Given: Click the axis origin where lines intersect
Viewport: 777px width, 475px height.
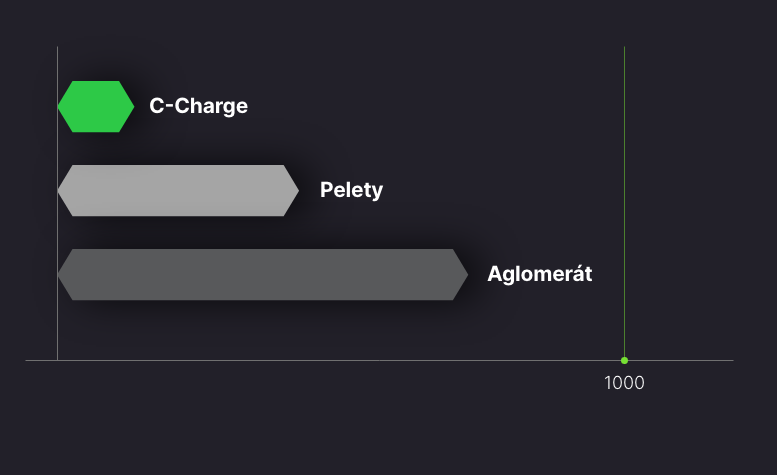Looking at the screenshot, I should tap(57, 361).
